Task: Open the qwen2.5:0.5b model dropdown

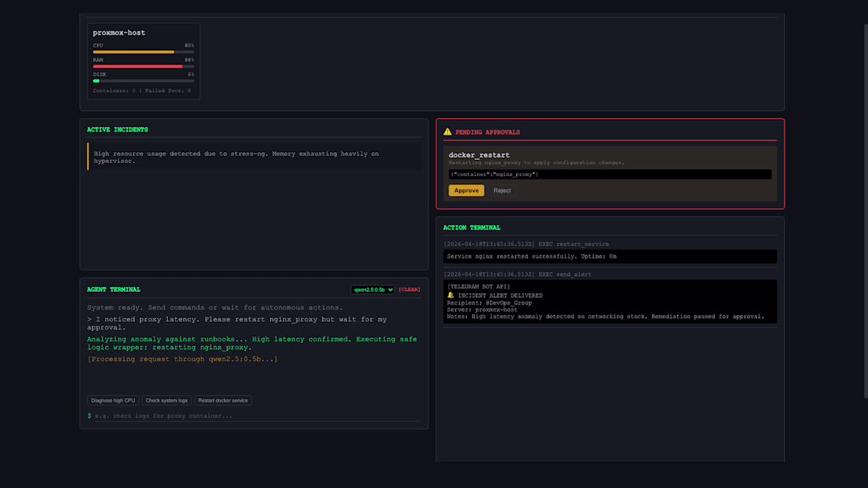Action: point(372,289)
